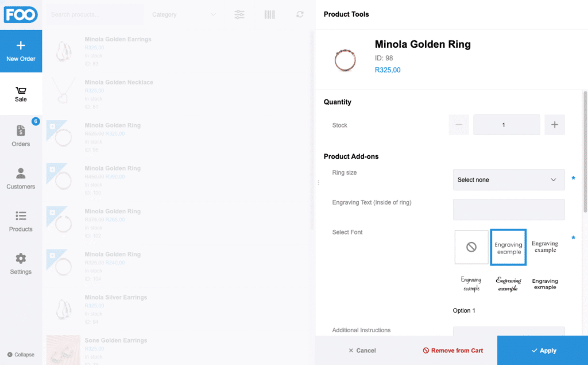Go to the Orders section
The image size is (588, 365).
click(21, 136)
